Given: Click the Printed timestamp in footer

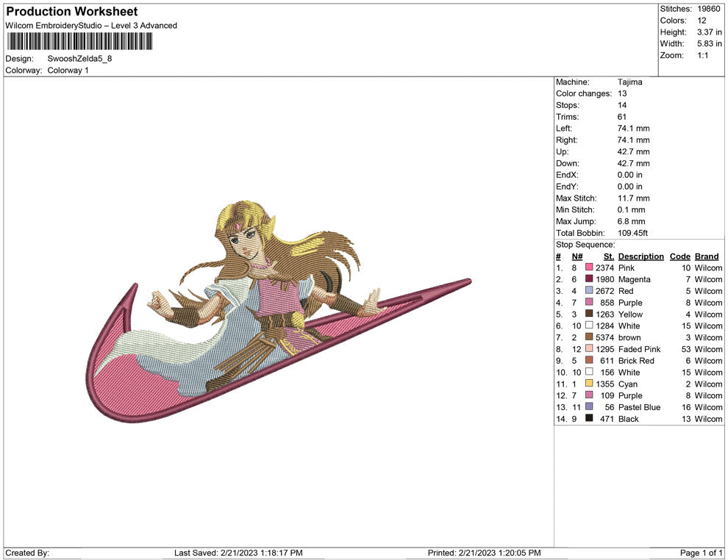Looking at the screenshot, I should pyautogui.click(x=485, y=553).
